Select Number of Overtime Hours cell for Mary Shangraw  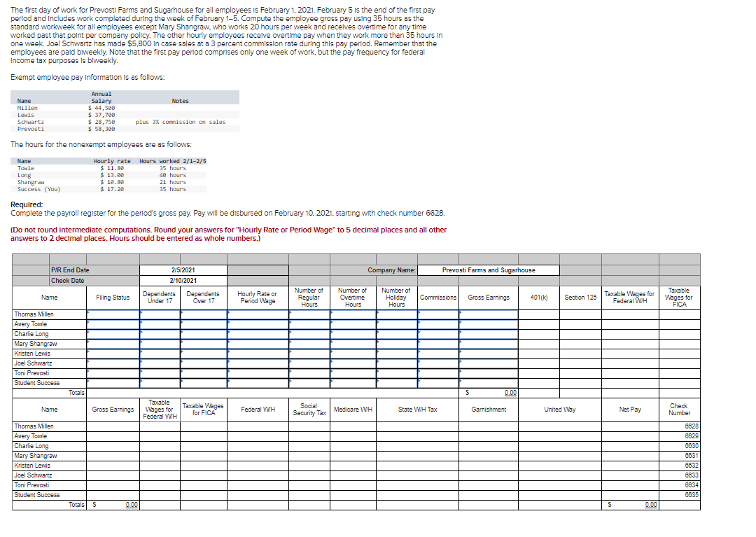click(353, 344)
